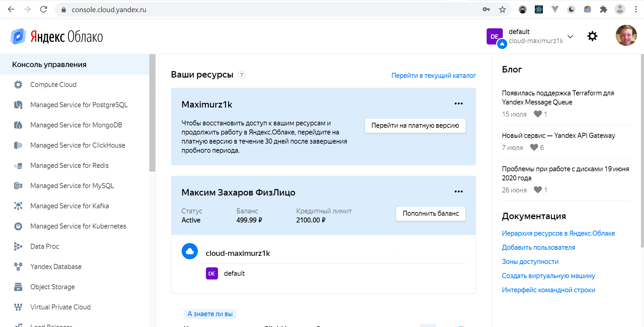644x327 pixels.
Task: Click the purple DE folder icon in resources
Action: (212, 273)
